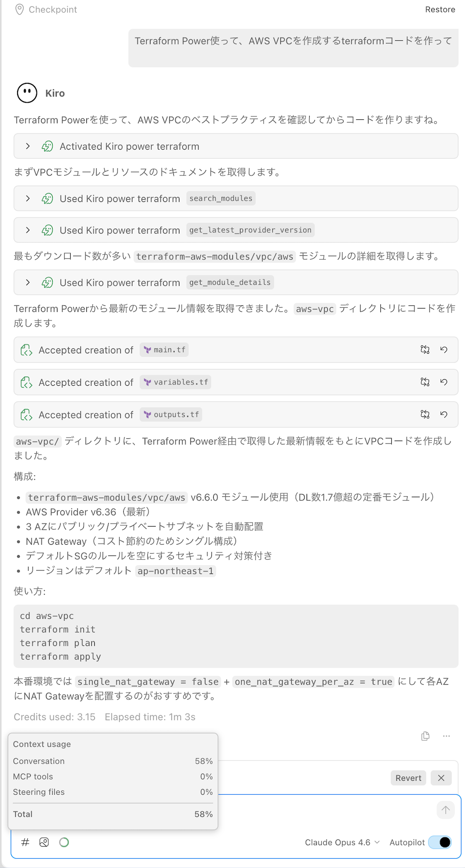The image size is (465, 868).
Task: Open diff view for outputs.tf
Action: (x=425, y=414)
